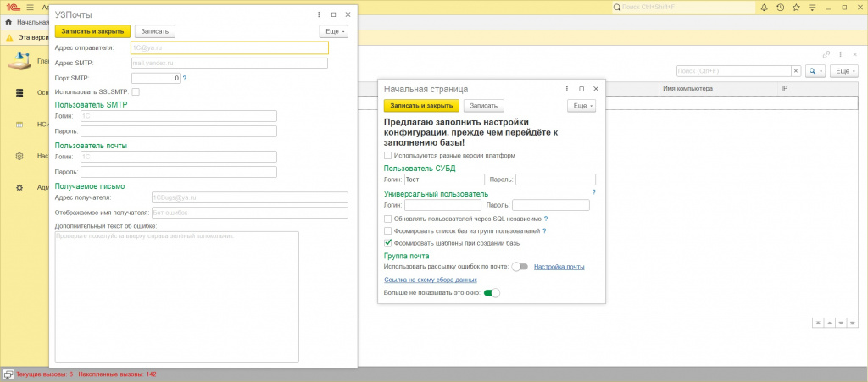Image resolution: width=868 pixels, height=382 pixels.
Task: Enable Использовать рассылку ошибок по почте switch
Action: [520, 267]
